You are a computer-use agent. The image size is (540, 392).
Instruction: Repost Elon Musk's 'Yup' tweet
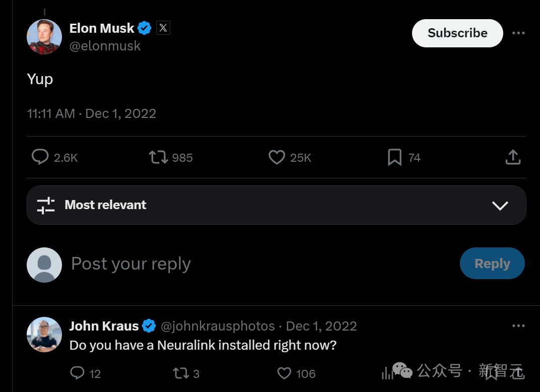158,157
